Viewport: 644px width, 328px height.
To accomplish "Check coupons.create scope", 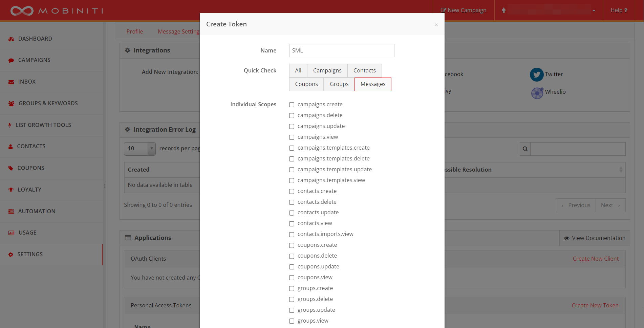I will coord(292,245).
